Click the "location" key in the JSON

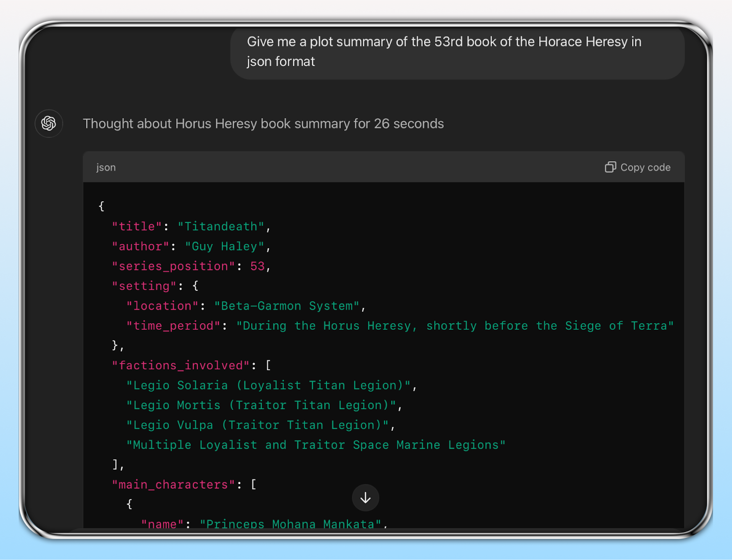[x=163, y=306]
